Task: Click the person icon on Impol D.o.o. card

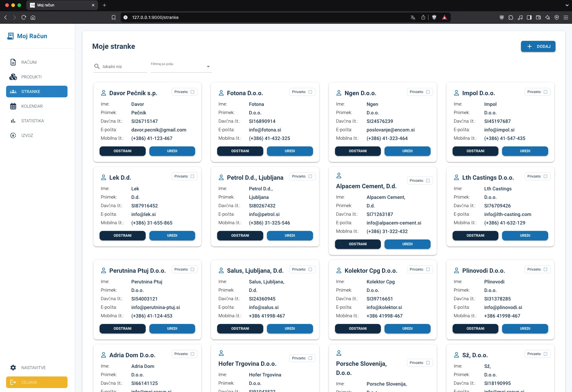Action: 456,93
